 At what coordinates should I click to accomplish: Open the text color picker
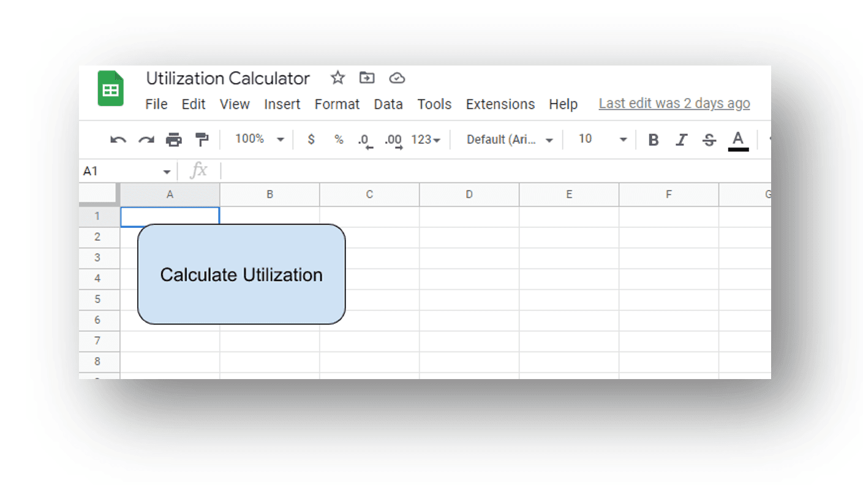point(738,140)
